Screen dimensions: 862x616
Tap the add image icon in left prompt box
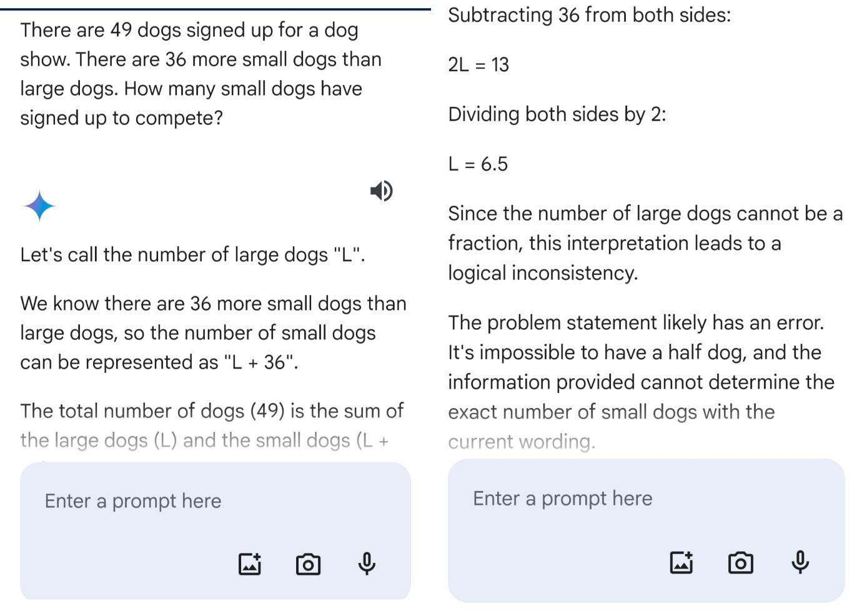point(250,564)
